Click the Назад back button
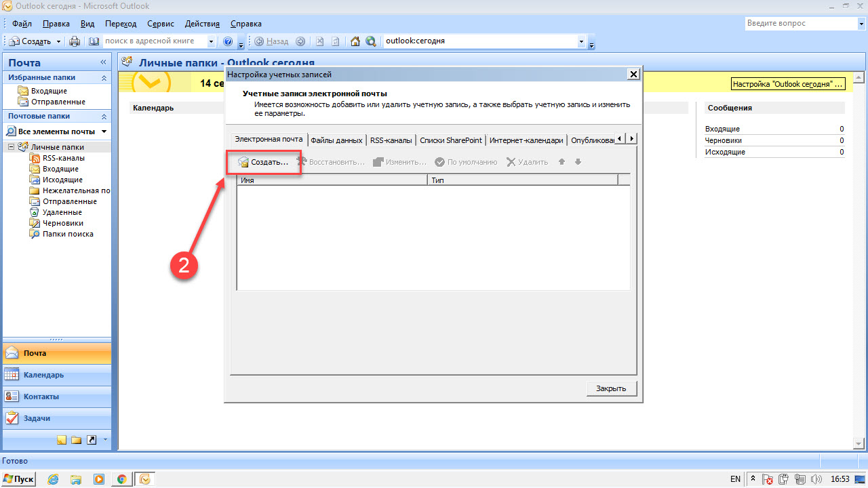Screen dimensions: 868x488 click(x=272, y=41)
